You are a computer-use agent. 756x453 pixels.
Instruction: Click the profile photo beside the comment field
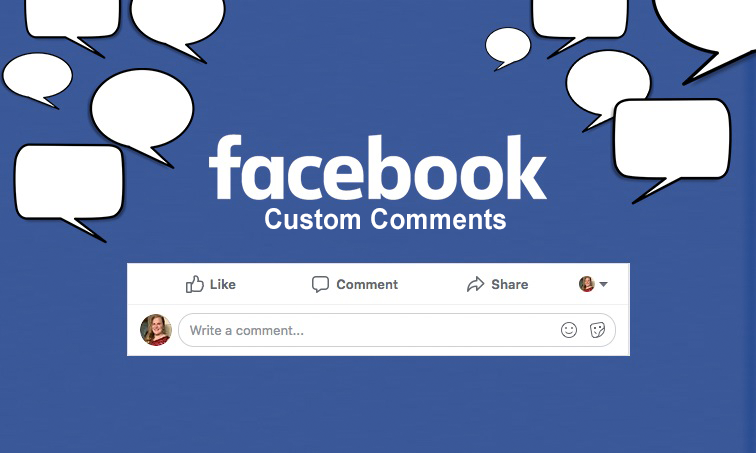(x=156, y=330)
